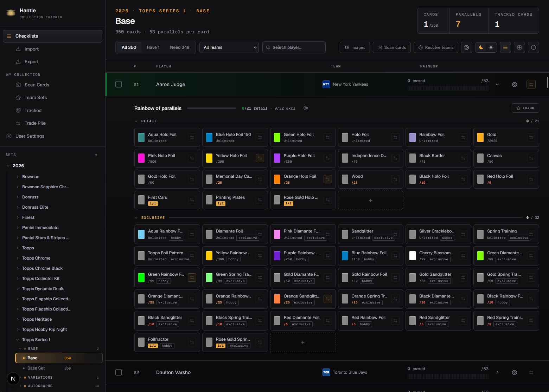Click the TRACK button
The width and height of the screenshot is (549, 392).
525,108
